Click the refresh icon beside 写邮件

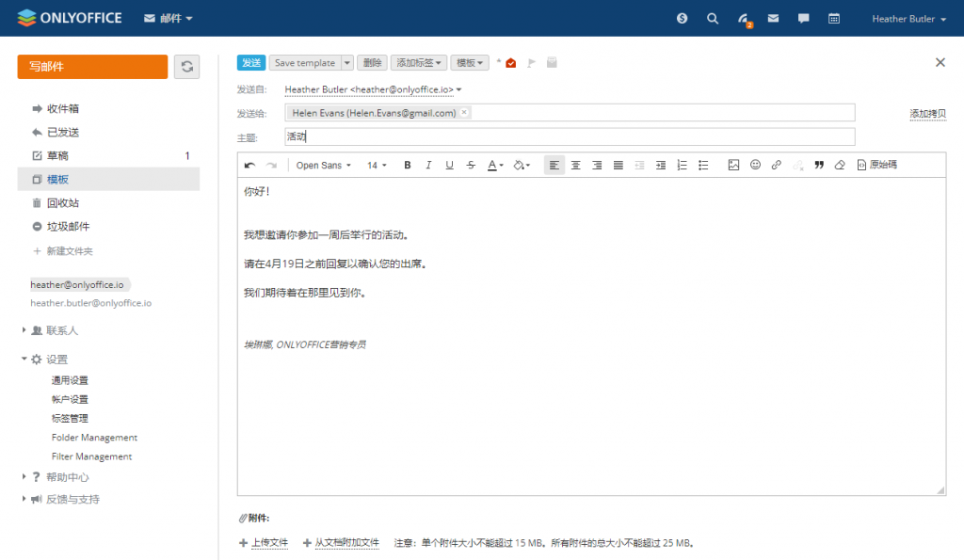(x=185, y=68)
